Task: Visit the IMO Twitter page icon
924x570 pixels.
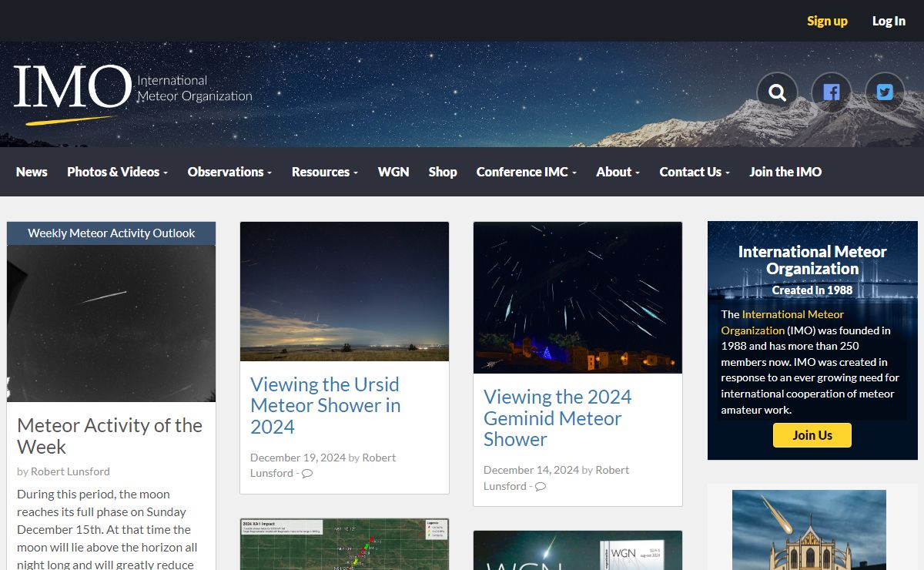Action: [x=885, y=92]
